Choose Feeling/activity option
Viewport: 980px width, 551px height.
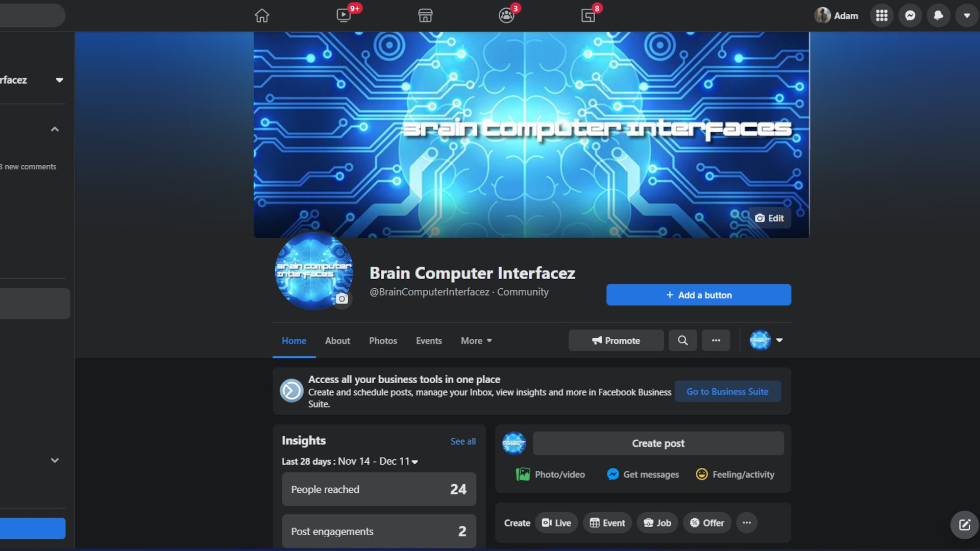735,474
